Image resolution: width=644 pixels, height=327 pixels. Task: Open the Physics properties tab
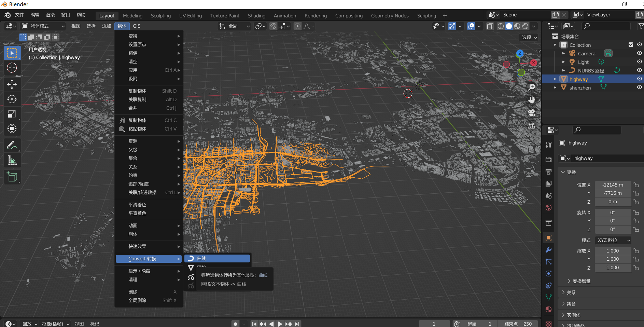pyautogui.click(x=548, y=273)
